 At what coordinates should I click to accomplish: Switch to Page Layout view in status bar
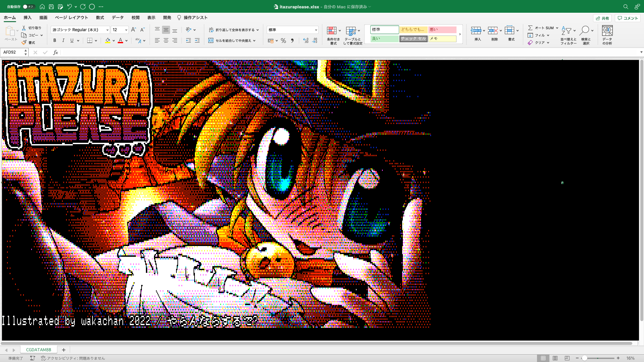click(x=555, y=358)
